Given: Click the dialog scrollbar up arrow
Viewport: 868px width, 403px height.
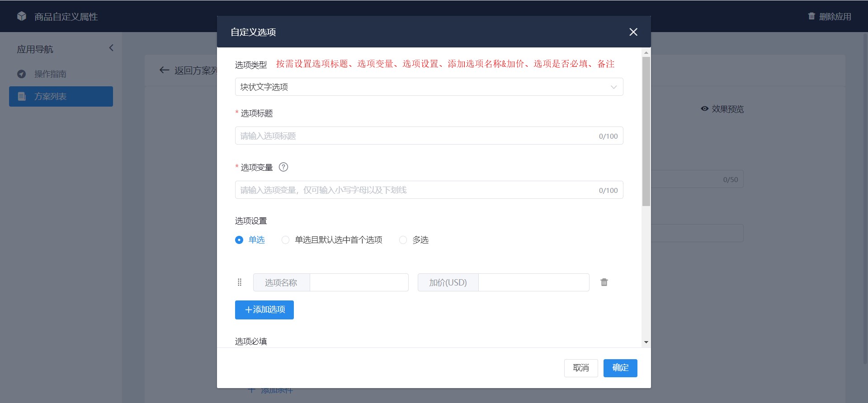Looking at the screenshot, I should tap(646, 52).
